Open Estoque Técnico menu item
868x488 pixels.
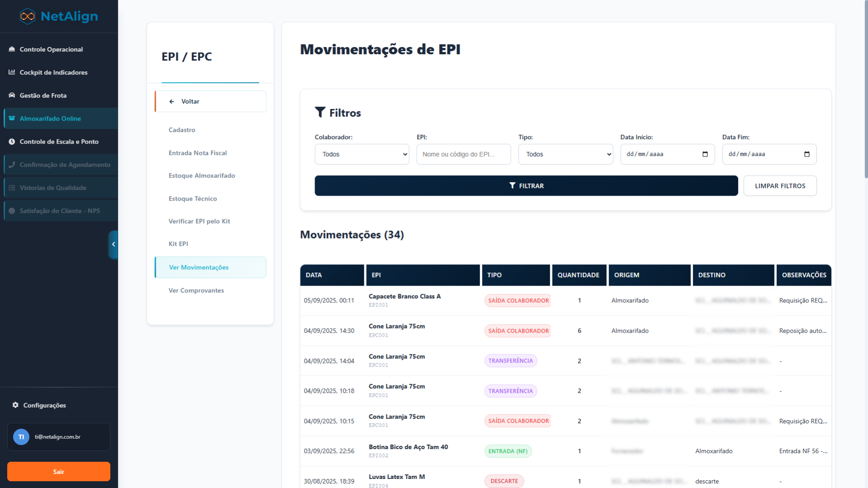point(193,199)
